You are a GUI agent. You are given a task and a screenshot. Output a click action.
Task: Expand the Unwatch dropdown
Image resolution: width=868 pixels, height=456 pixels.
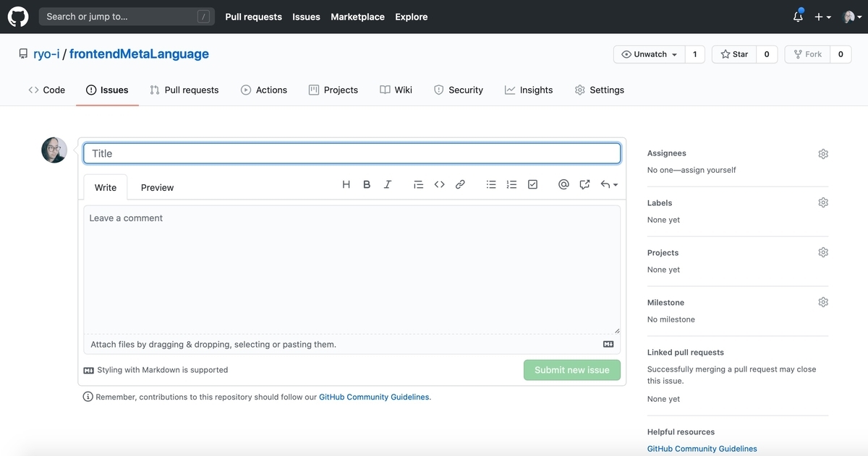(649, 54)
